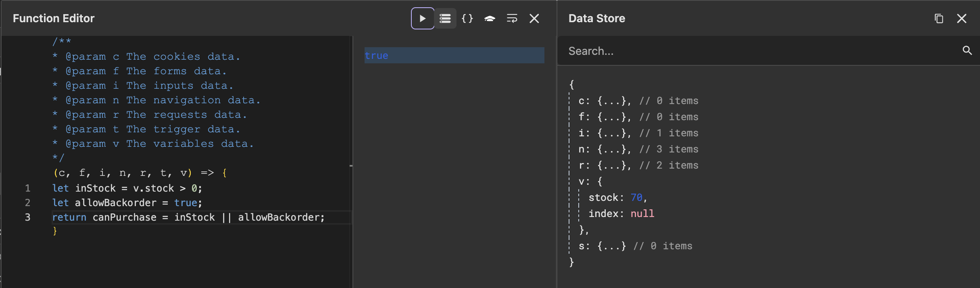Select the stock value 70
Screen dimensions: 980x288
coord(636,198)
